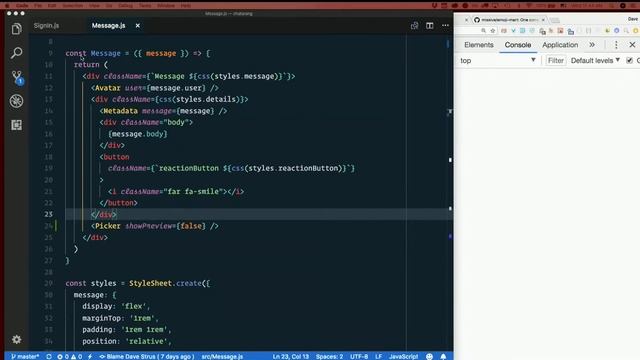Open the Debug view icon
The image size is (640, 360).
click(16, 101)
